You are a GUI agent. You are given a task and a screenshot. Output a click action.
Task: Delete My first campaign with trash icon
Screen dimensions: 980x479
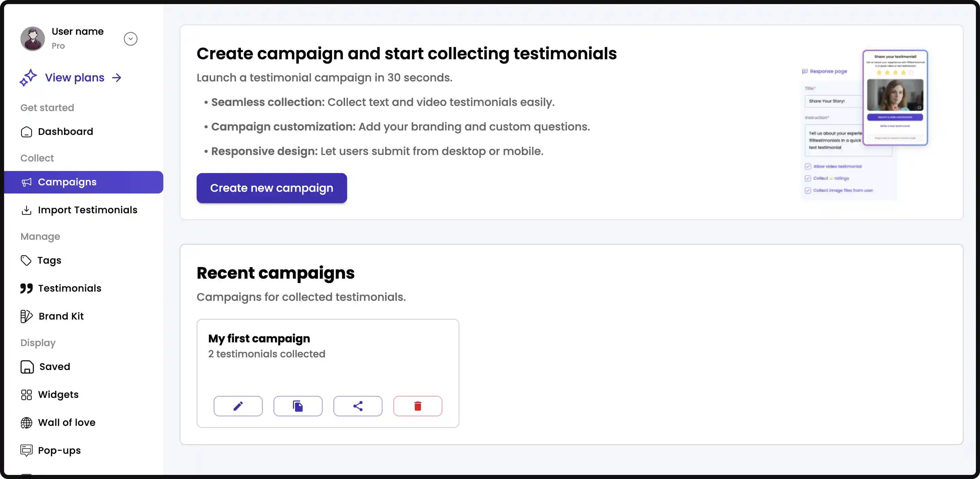coord(417,406)
